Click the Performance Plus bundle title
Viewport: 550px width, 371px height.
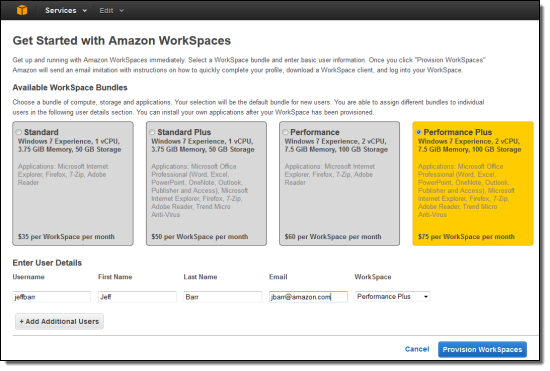[458, 132]
